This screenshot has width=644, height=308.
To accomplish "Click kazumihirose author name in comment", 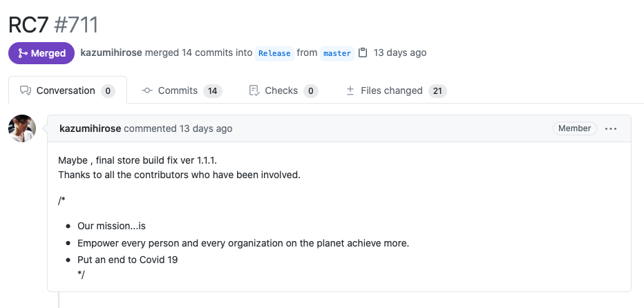I will pos(91,128).
